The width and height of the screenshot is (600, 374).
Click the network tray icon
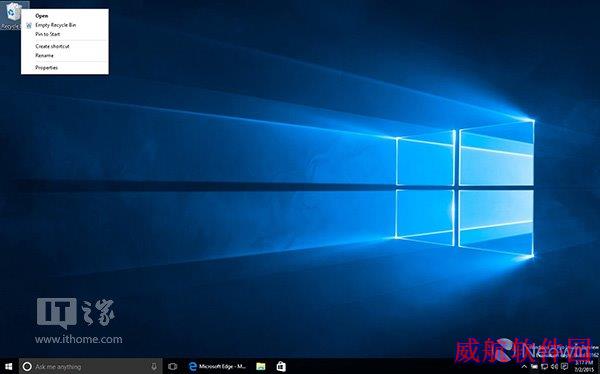545,367
